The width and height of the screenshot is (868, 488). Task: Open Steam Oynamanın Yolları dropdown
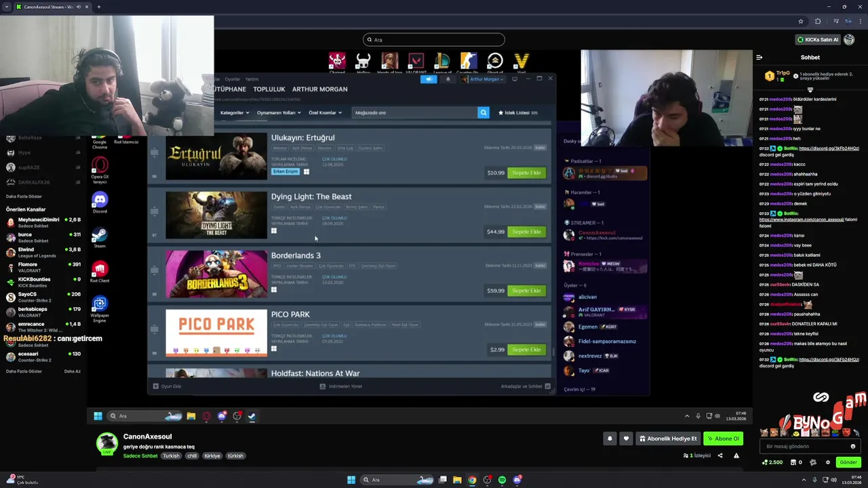279,113
